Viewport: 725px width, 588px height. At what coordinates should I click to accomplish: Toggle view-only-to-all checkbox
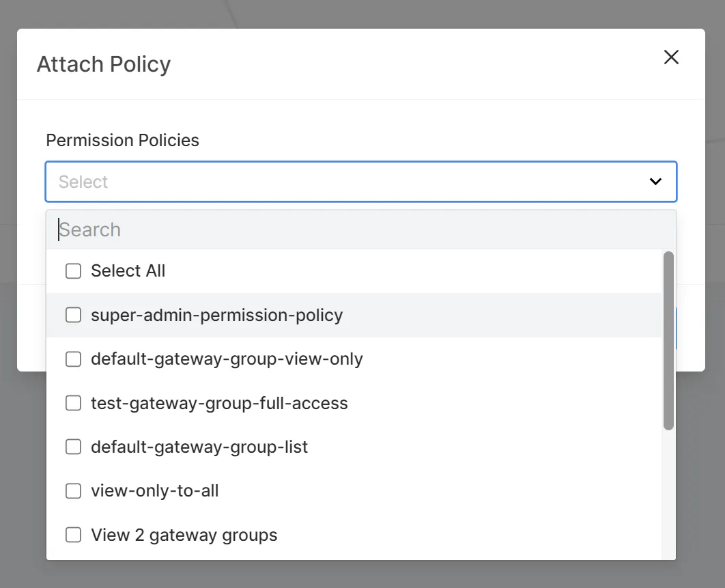click(x=73, y=491)
